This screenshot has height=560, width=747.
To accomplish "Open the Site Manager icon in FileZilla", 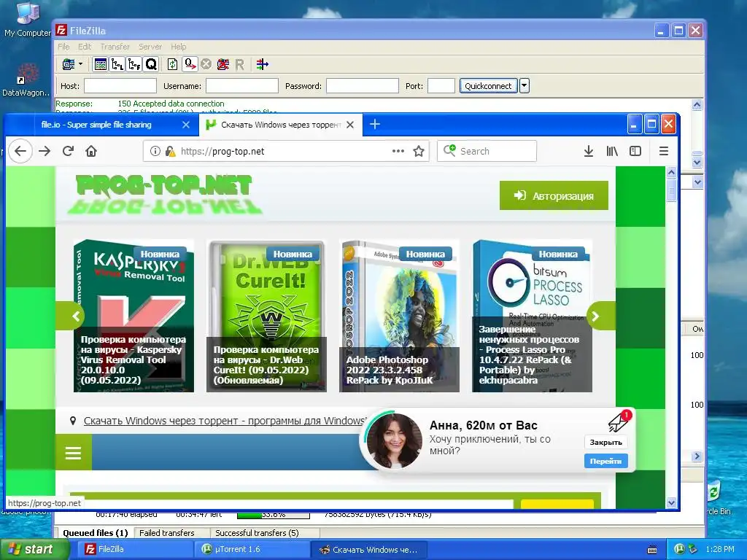I will click(69, 64).
